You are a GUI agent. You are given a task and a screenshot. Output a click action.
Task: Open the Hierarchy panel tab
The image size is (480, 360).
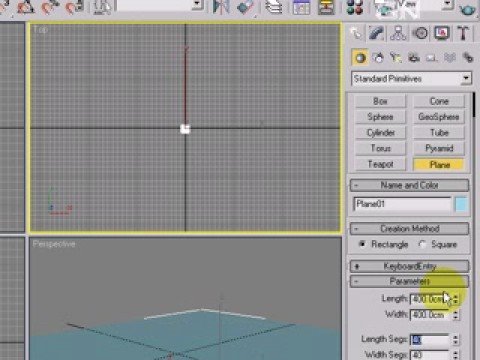398,33
